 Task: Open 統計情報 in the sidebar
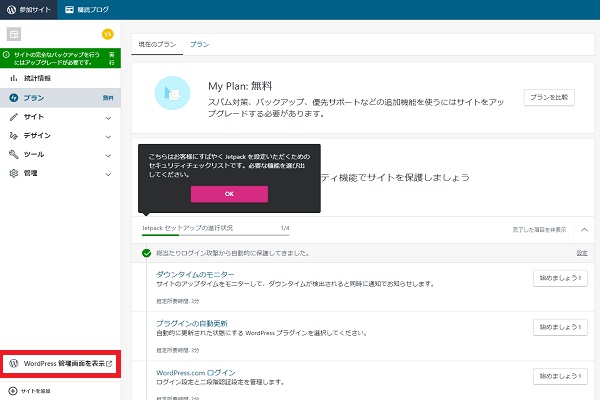click(60, 78)
